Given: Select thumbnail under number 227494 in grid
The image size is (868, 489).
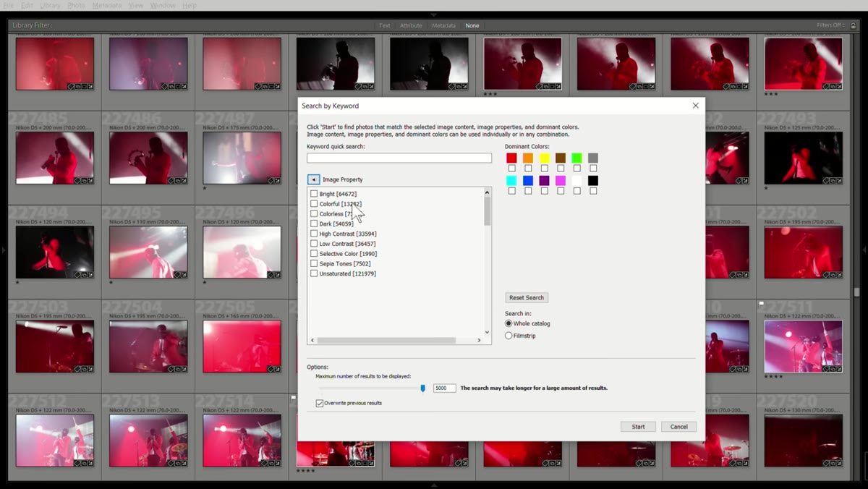Looking at the screenshot, I should [x=55, y=252].
